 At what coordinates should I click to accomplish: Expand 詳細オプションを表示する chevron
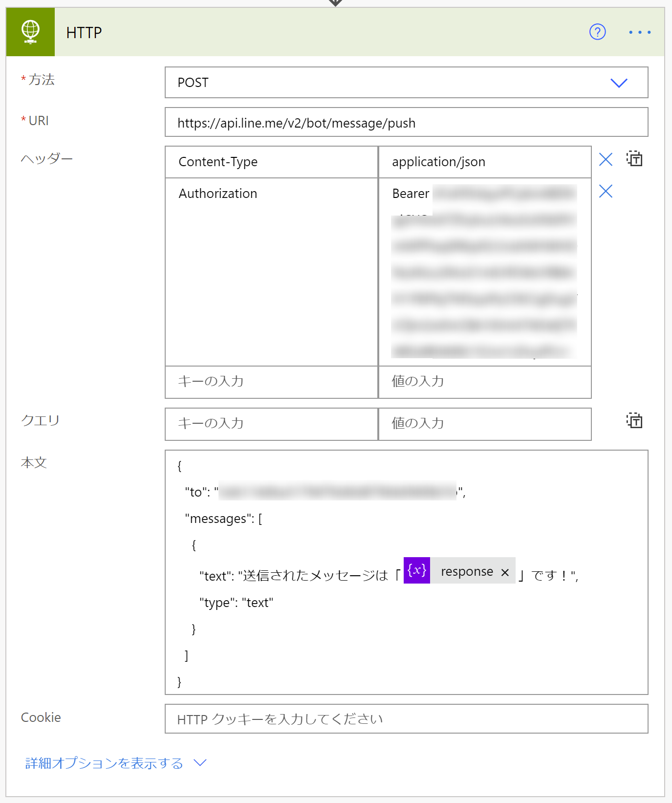coord(200,762)
